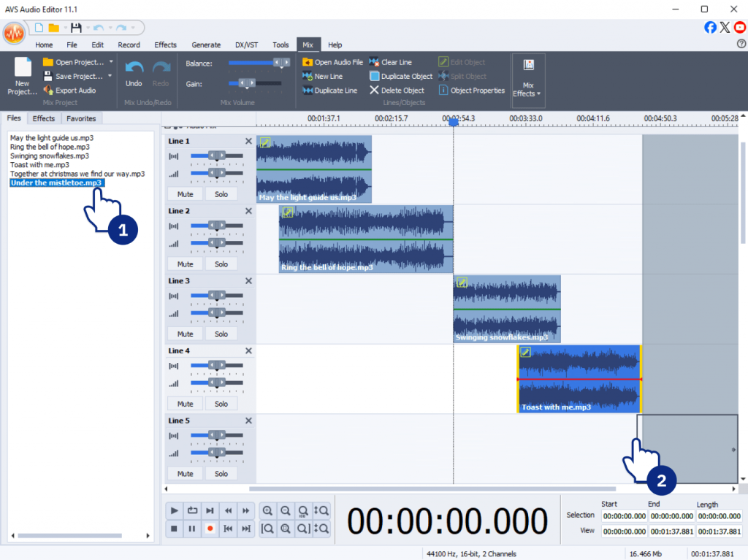Image resolution: width=748 pixels, height=560 pixels.
Task: Click the Delete Object icon
Action: (374, 91)
